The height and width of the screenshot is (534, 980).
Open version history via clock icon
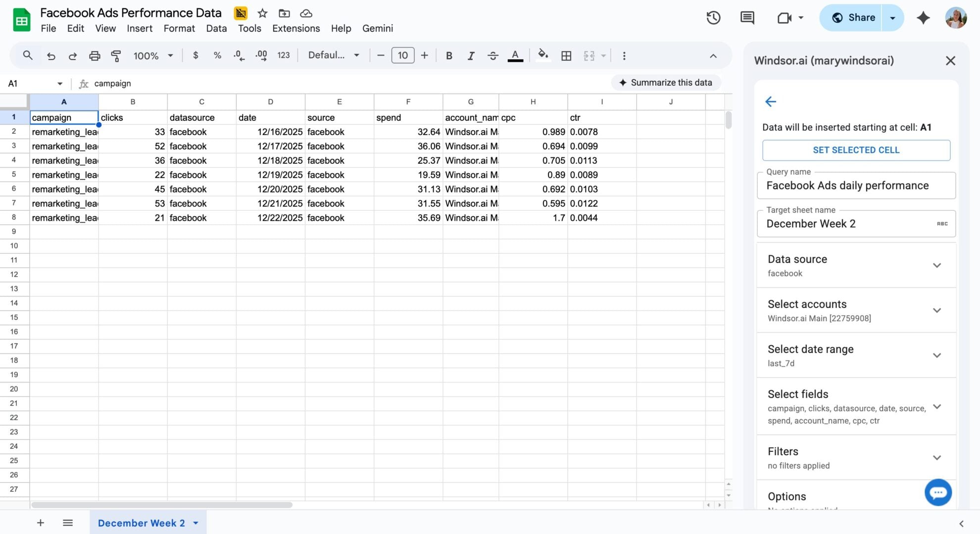pyautogui.click(x=713, y=18)
